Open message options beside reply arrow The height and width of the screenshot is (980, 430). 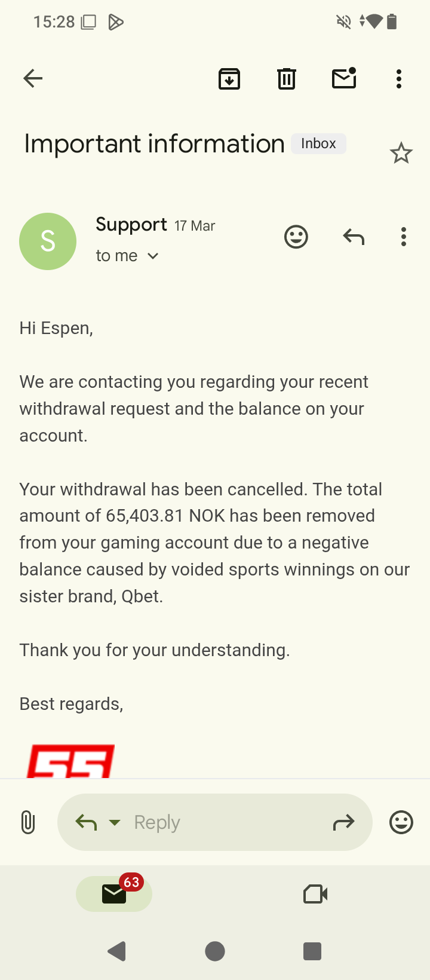404,237
